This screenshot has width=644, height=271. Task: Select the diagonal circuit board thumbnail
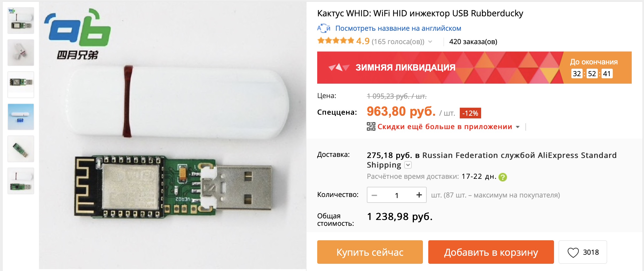21,149
